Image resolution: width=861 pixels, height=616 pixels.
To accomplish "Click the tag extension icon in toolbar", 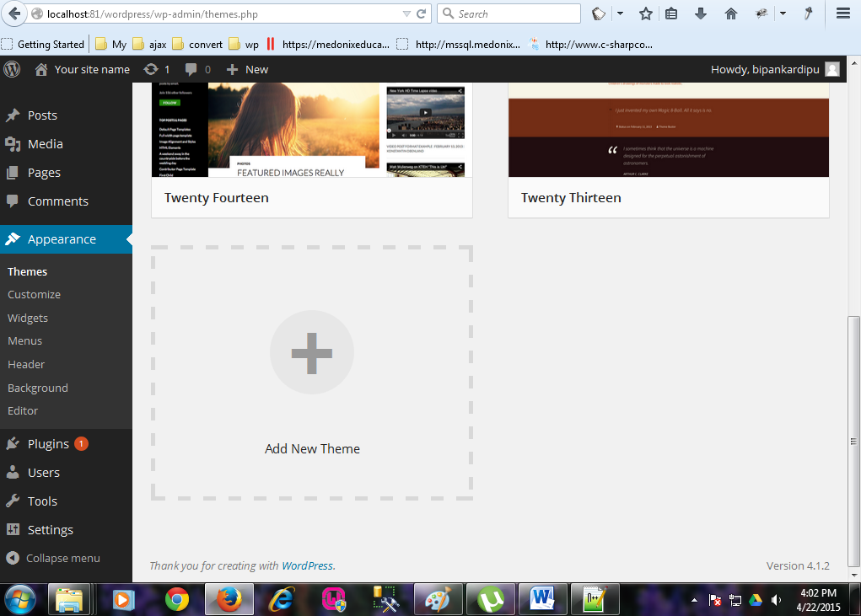I will [599, 13].
